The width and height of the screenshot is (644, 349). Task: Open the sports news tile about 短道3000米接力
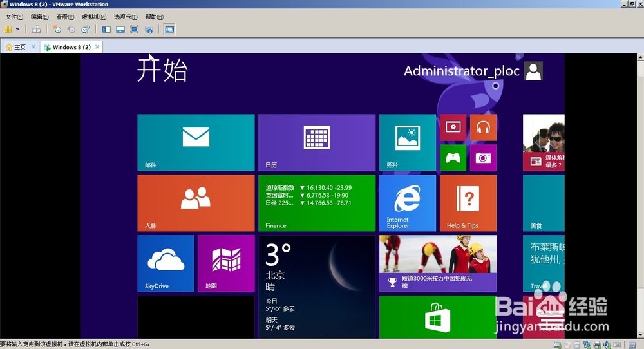pyautogui.click(x=438, y=263)
